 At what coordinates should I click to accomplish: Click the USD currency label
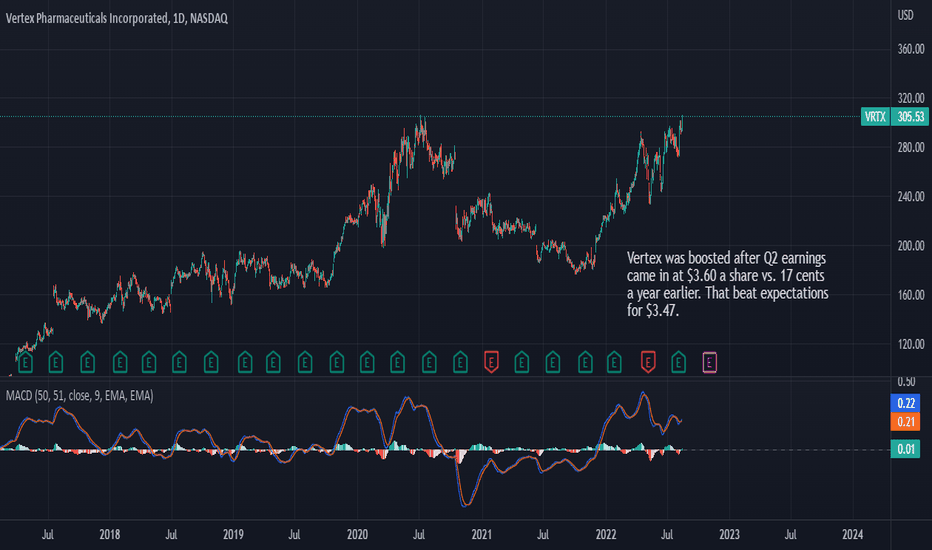905,15
